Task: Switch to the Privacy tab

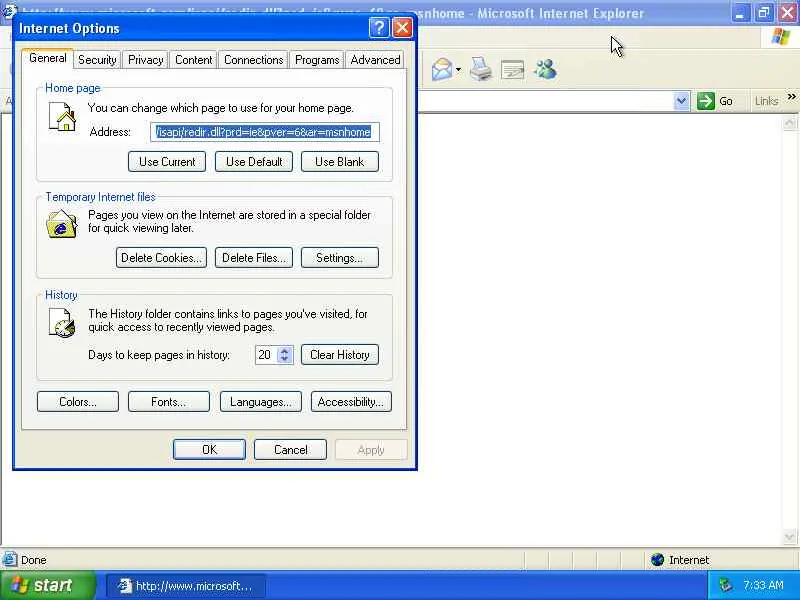Action: [x=145, y=60]
